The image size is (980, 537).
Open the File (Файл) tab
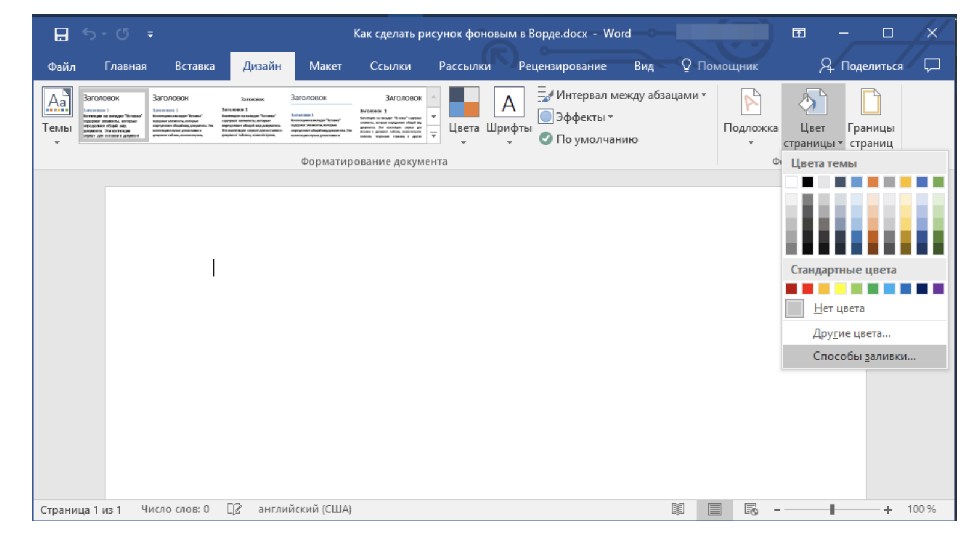click(x=62, y=66)
